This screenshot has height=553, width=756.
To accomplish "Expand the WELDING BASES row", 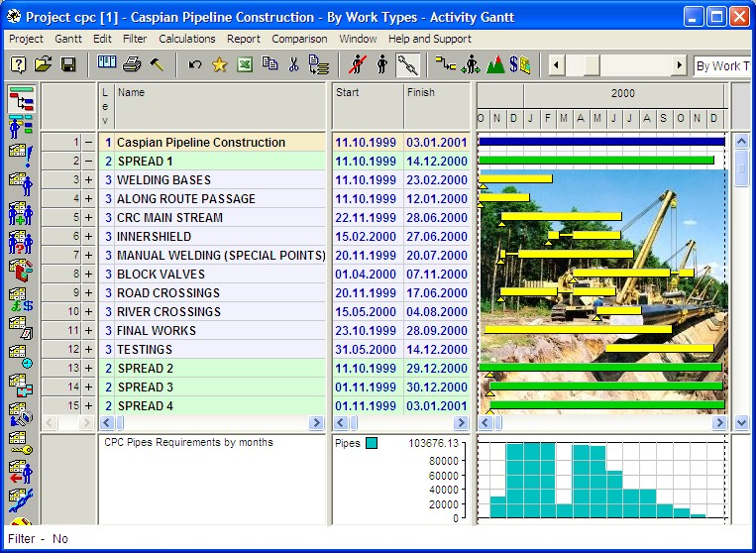I will point(89,179).
